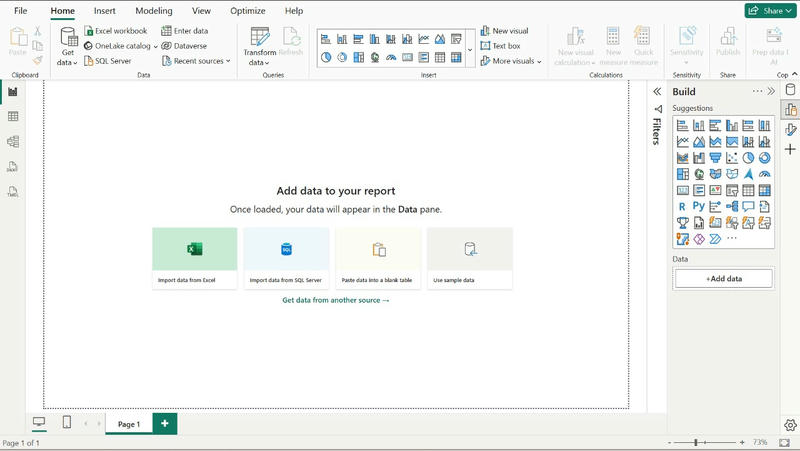
Task: Choose the pie chart in ribbon Insert gallery
Action: pos(326,57)
